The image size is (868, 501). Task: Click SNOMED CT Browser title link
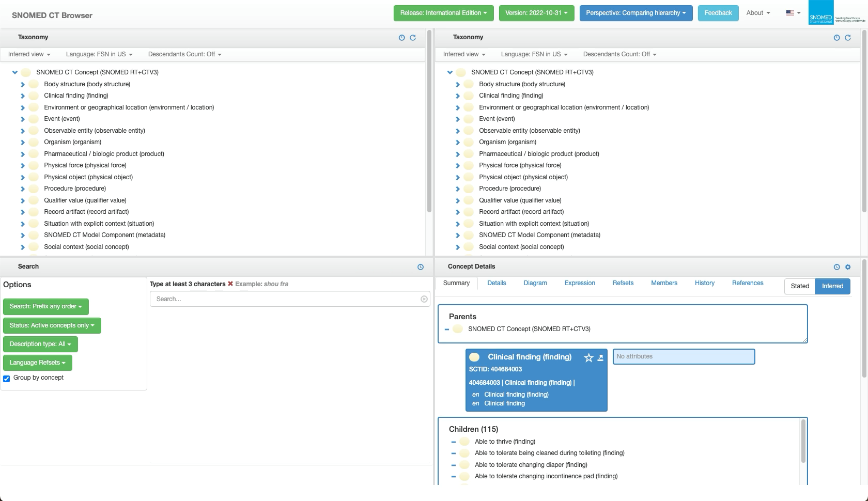[52, 15]
